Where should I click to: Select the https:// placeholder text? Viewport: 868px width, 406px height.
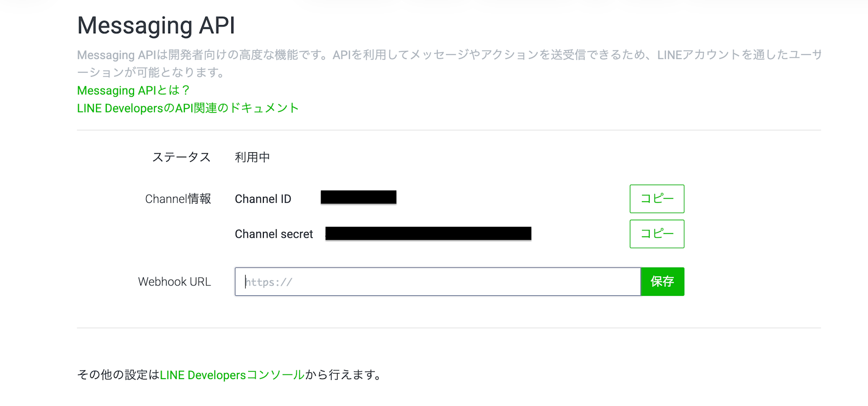point(269,282)
